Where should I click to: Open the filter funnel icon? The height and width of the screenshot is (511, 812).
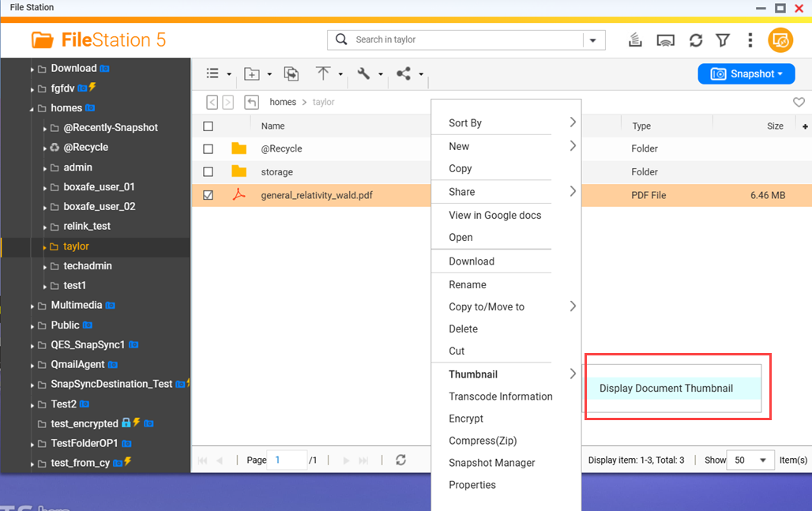coord(723,40)
